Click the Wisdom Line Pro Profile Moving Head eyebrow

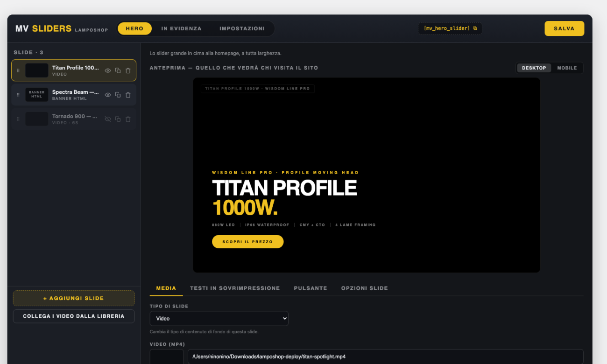(285, 173)
